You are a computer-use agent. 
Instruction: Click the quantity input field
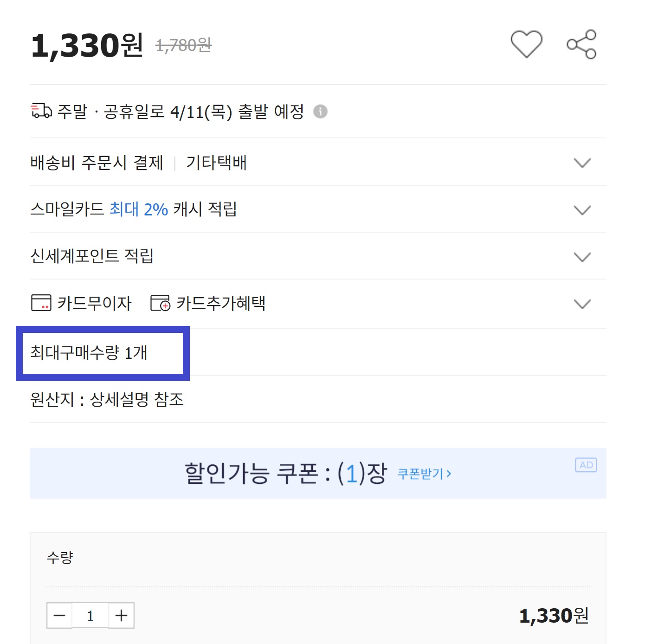90,616
